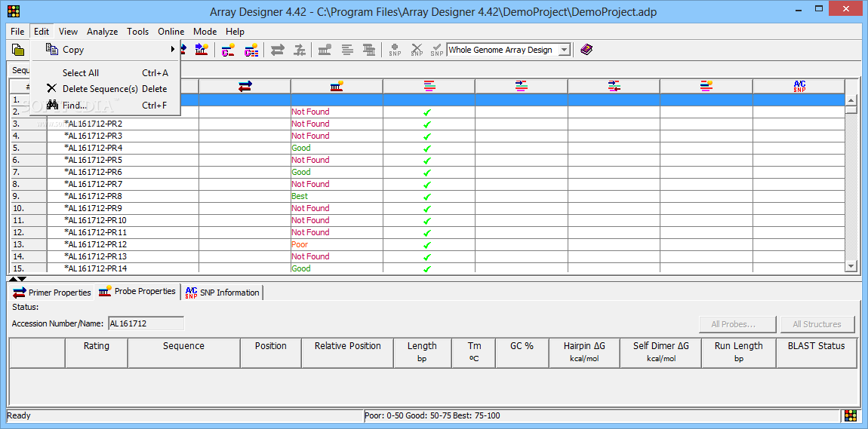This screenshot has height=429, width=868.
Task: Click the grey crossed primer arrows toolbar icon
Action: [300, 50]
